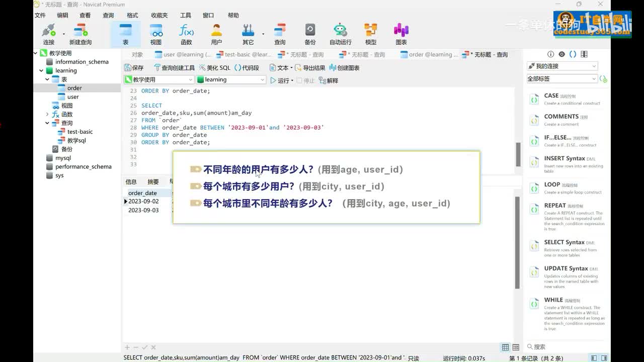Click 美化 SQL beautify button

pos(214,68)
